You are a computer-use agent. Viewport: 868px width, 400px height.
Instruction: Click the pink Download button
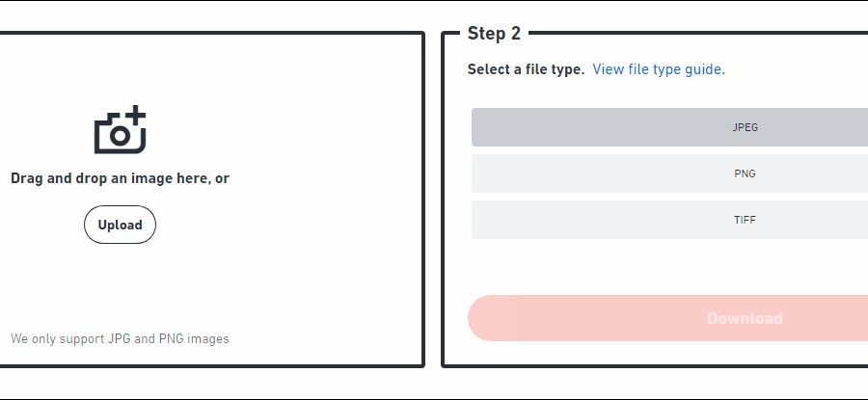coord(669,318)
